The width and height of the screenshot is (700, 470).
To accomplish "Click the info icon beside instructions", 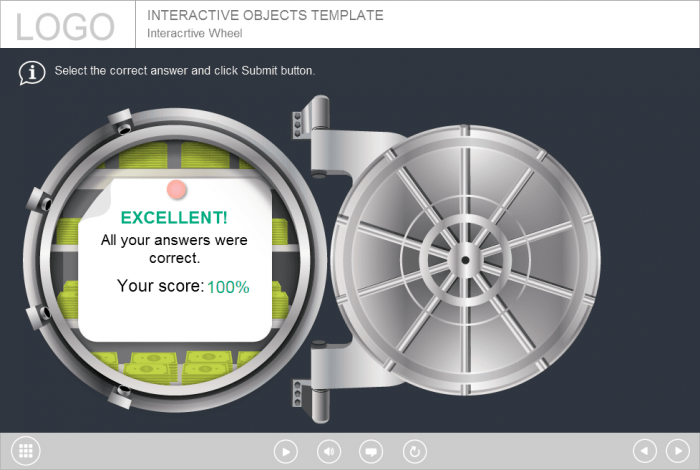I will (x=32, y=72).
